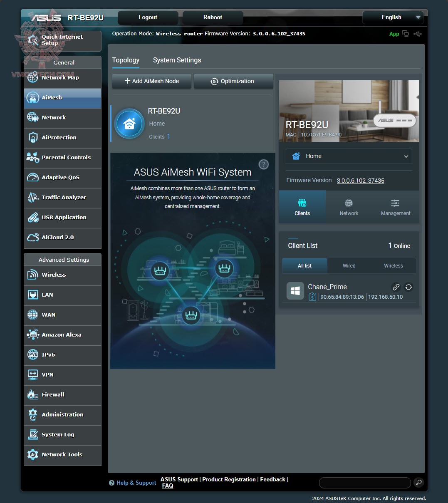Image resolution: width=448 pixels, height=503 pixels.
Task: Open the English language dropdown
Action: tap(393, 17)
